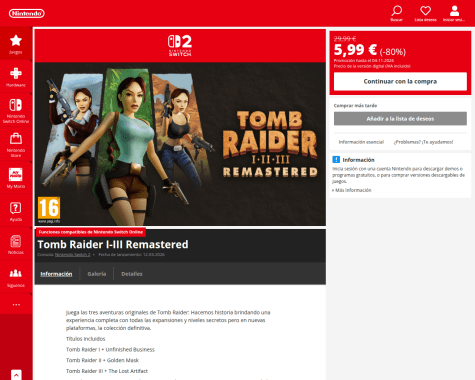This screenshot has width=475, height=380.
Task: Click the PEGI 16 age rating badge
Action: pyautogui.click(x=49, y=209)
